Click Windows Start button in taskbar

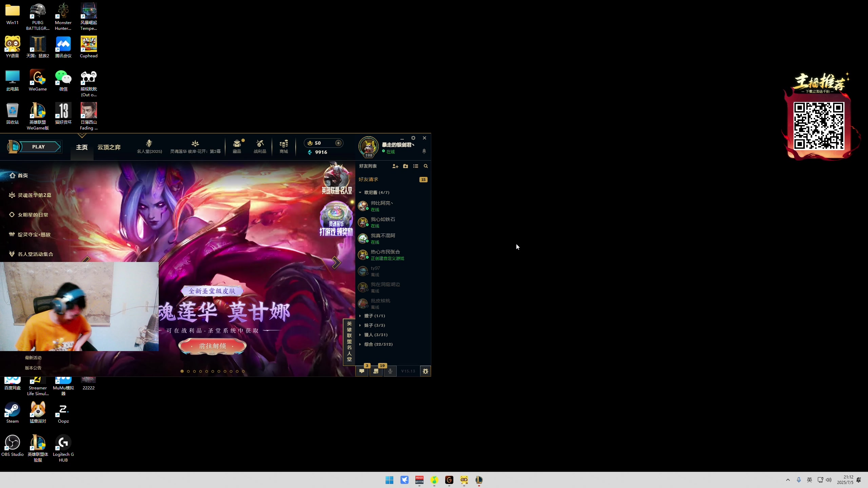coord(389,480)
